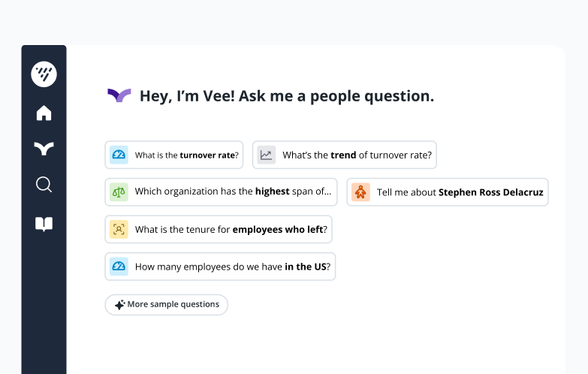Image resolution: width=588 pixels, height=374 pixels.
Task: Ask about tenure for employees who left
Action: coord(231,229)
